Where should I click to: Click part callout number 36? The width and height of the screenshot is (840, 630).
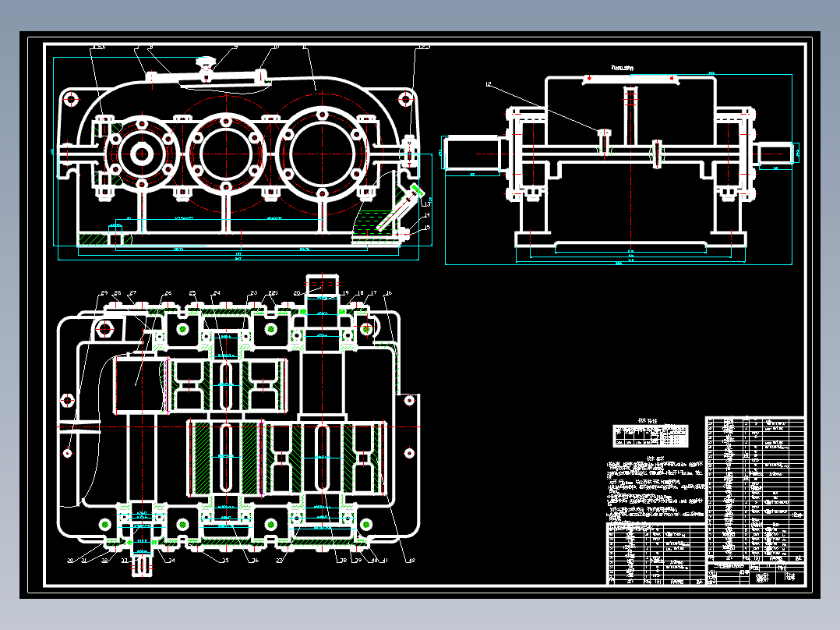pyautogui.click(x=255, y=561)
